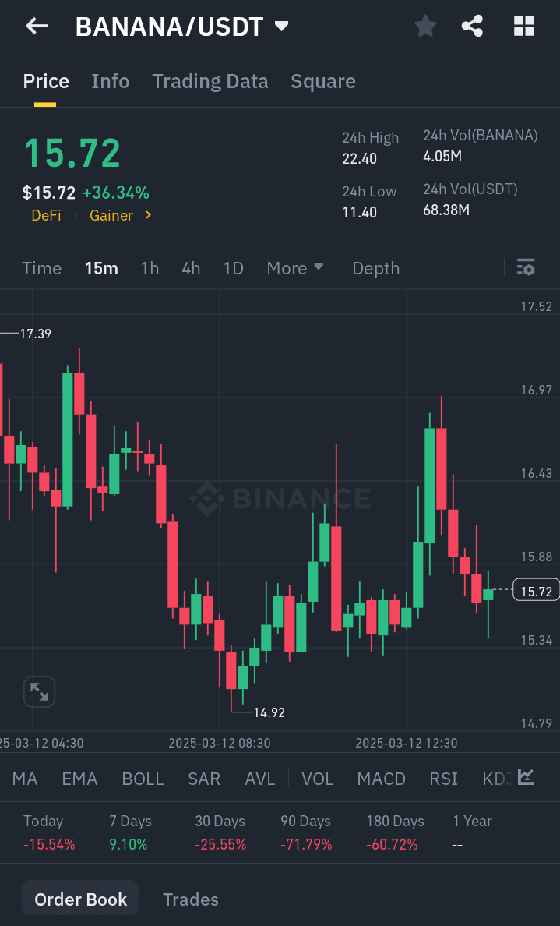Tap the 17.39 high marker on the chart
The width and height of the screenshot is (560, 926).
[35, 334]
